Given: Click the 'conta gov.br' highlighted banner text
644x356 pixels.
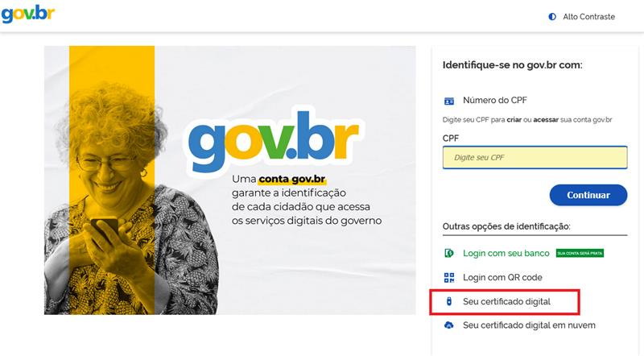Looking at the screenshot, I should pos(292,180).
